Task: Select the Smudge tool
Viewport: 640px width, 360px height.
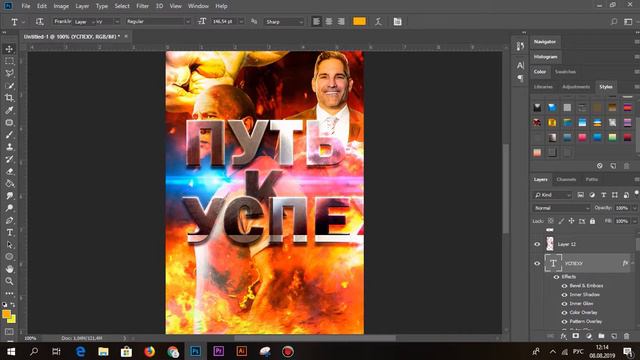Action: pyautogui.click(x=9, y=196)
